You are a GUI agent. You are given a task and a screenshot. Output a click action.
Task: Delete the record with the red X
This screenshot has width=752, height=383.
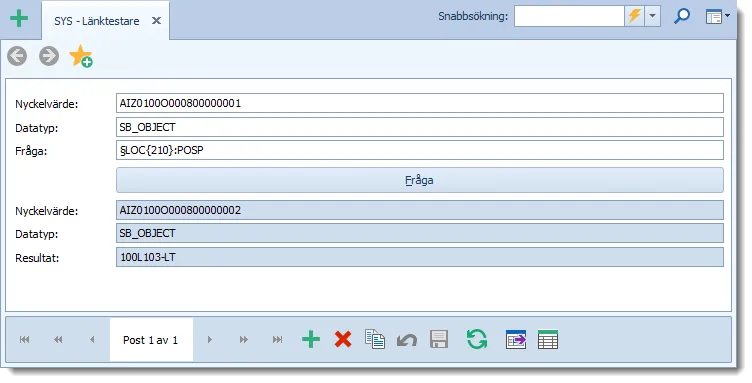pyautogui.click(x=343, y=340)
